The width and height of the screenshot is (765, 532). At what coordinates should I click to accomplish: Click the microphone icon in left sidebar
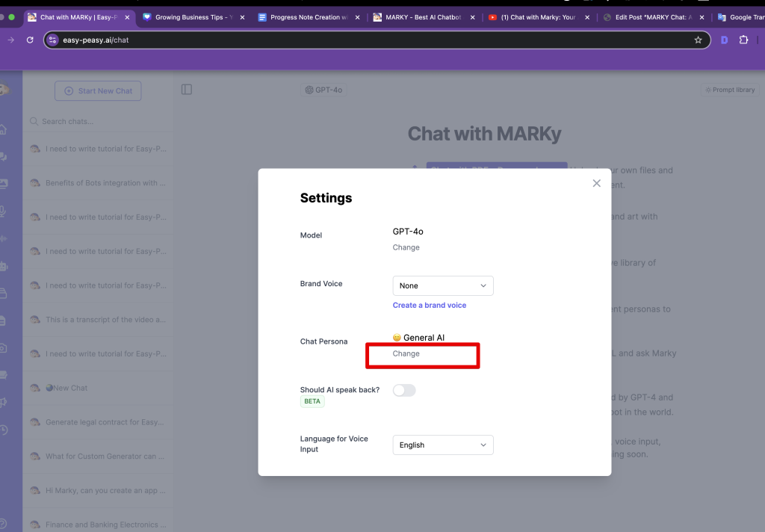[4, 211]
